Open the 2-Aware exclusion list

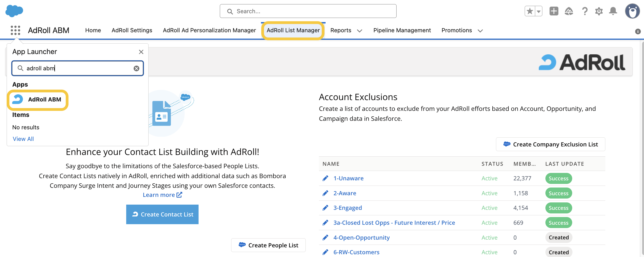pos(345,193)
